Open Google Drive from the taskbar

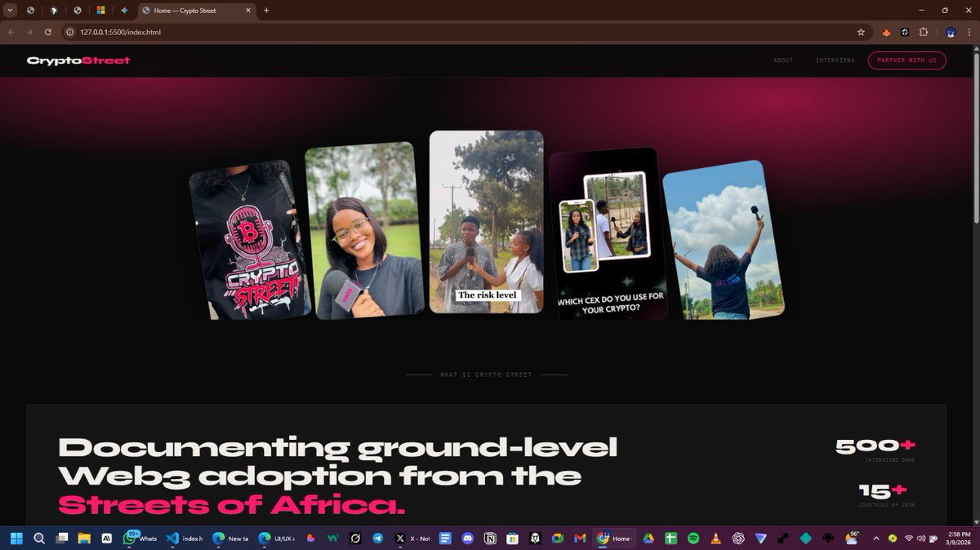click(x=648, y=539)
